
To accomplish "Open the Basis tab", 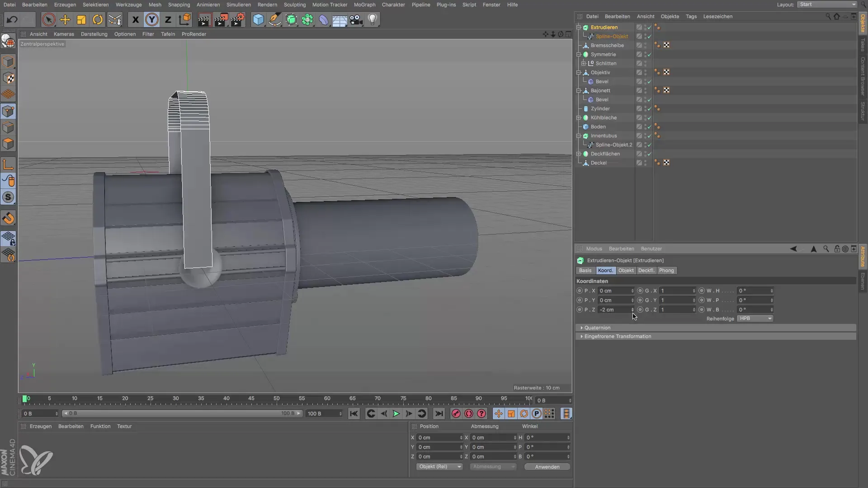I will (585, 270).
